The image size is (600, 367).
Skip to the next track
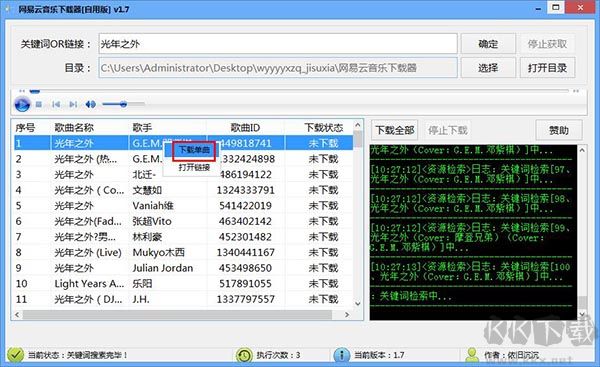pyautogui.click(x=73, y=104)
